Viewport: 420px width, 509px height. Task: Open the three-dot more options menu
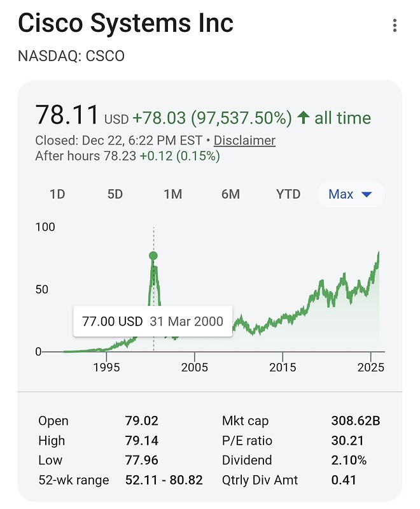pos(395,25)
